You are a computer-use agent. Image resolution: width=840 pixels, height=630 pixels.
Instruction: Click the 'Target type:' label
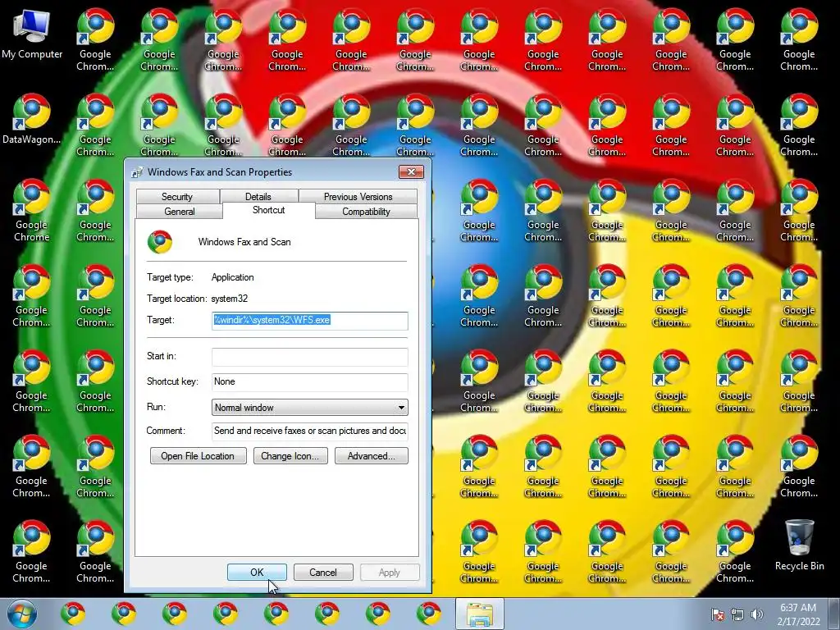coord(170,277)
